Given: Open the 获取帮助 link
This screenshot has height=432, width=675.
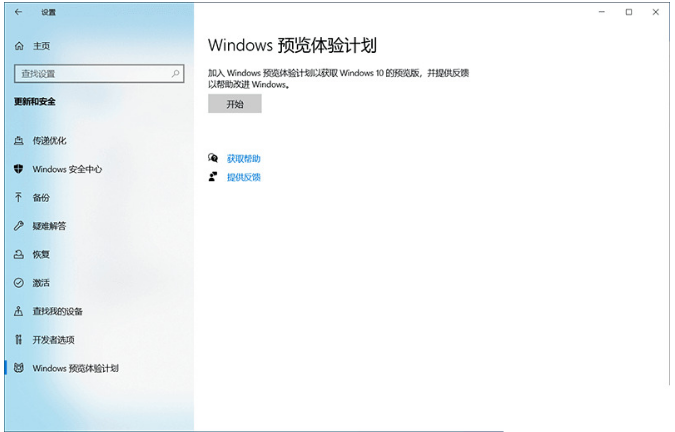Looking at the screenshot, I should coord(243,158).
